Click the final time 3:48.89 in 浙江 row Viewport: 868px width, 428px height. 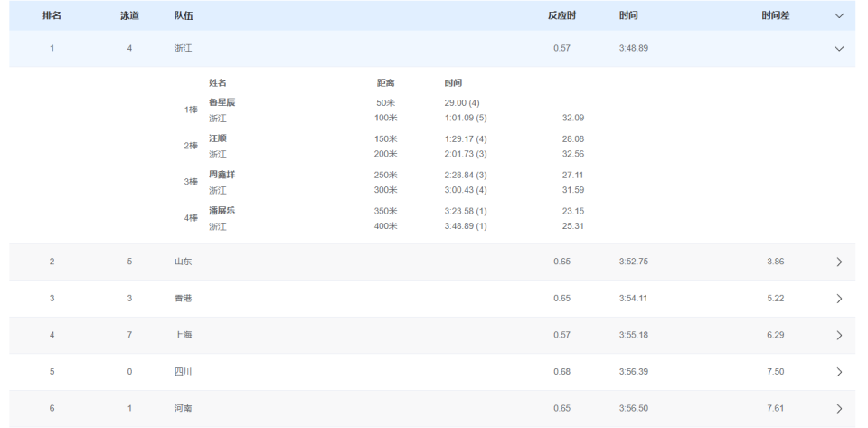tap(633, 48)
